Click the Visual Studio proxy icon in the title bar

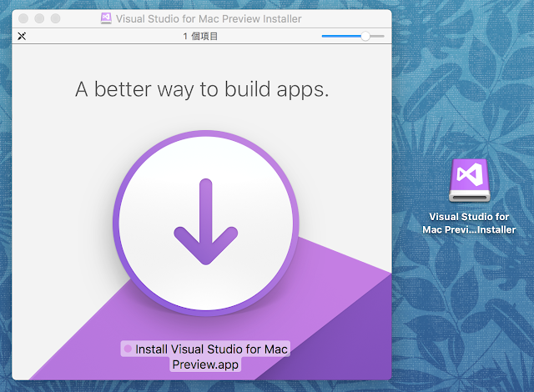click(x=106, y=18)
